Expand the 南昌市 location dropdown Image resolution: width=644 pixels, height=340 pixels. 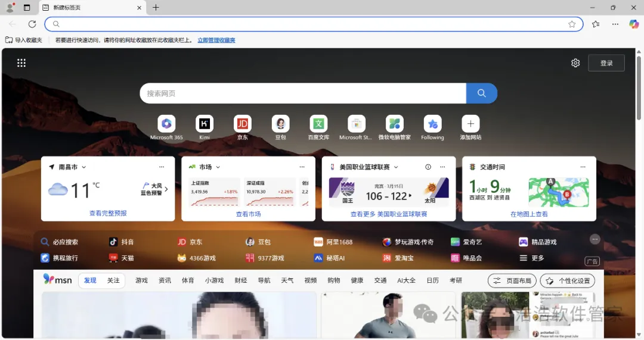click(x=84, y=167)
